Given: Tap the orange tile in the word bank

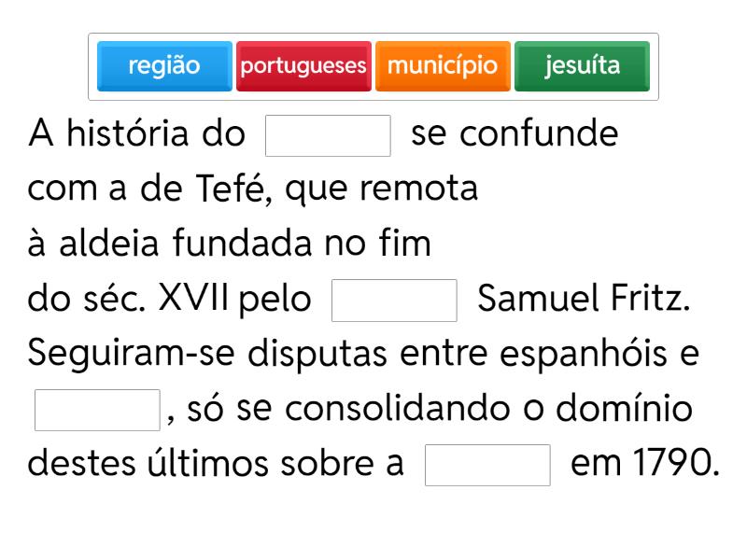Looking at the screenshot, I should tap(443, 66).
